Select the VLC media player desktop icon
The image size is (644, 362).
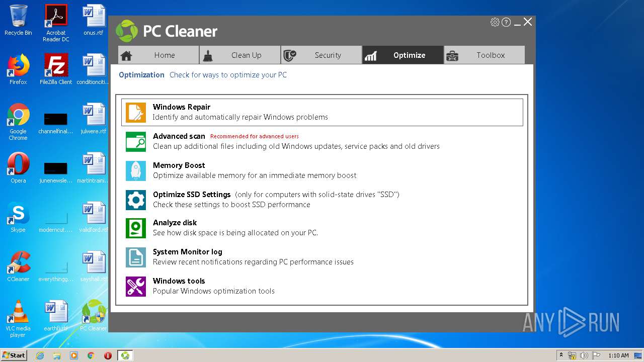pyautogui.click(x=18, y=319)
